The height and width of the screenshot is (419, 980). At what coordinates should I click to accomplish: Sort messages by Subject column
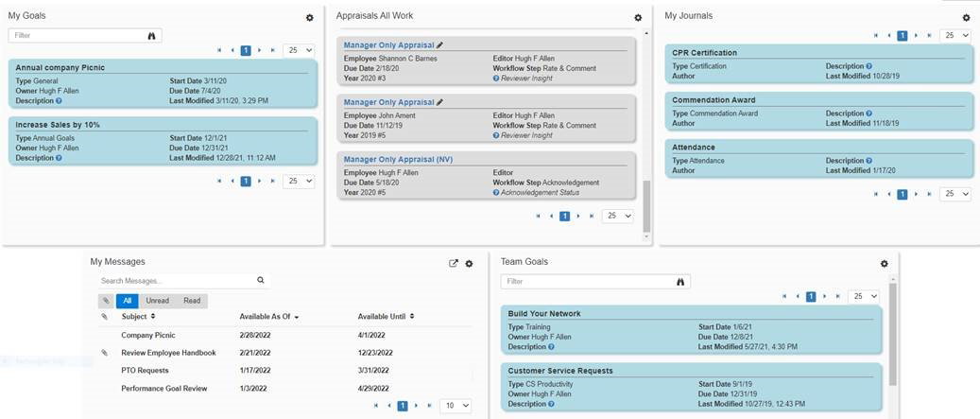pos(138,317)
